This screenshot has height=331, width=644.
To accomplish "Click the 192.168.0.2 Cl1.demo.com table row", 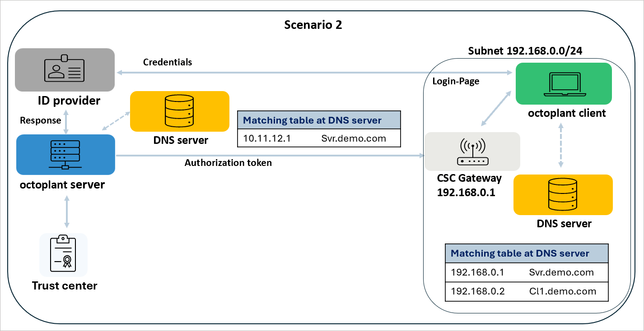I will coord(527,291).
